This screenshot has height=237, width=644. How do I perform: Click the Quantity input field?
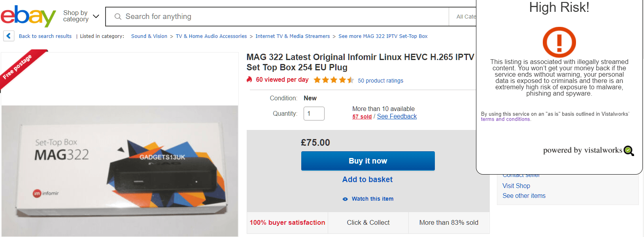pos(314,113)
